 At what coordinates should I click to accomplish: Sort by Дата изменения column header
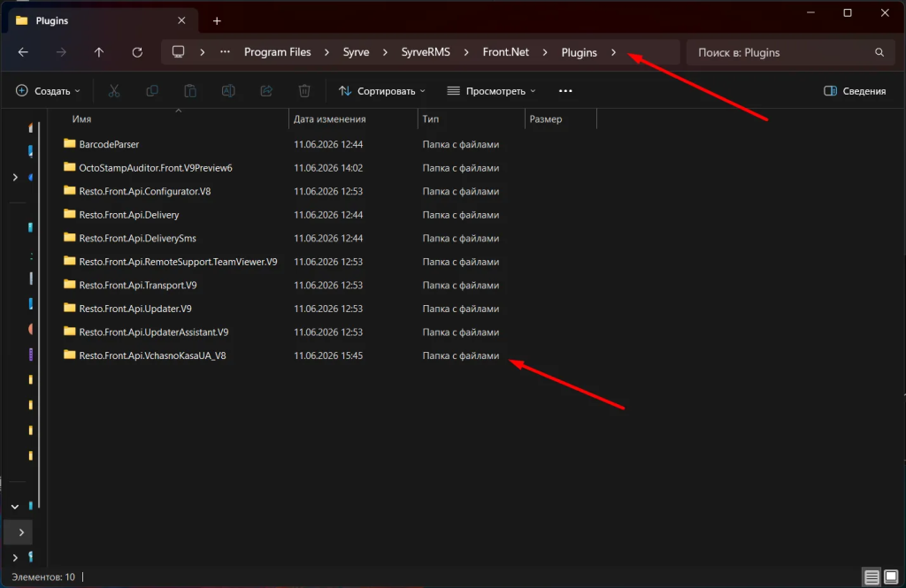(x=329, y=119)
